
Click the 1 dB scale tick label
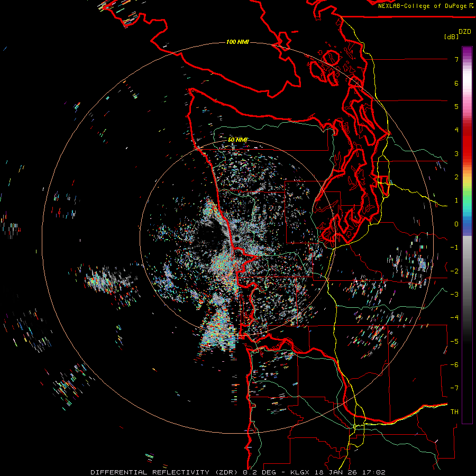[x=456, y=200]
